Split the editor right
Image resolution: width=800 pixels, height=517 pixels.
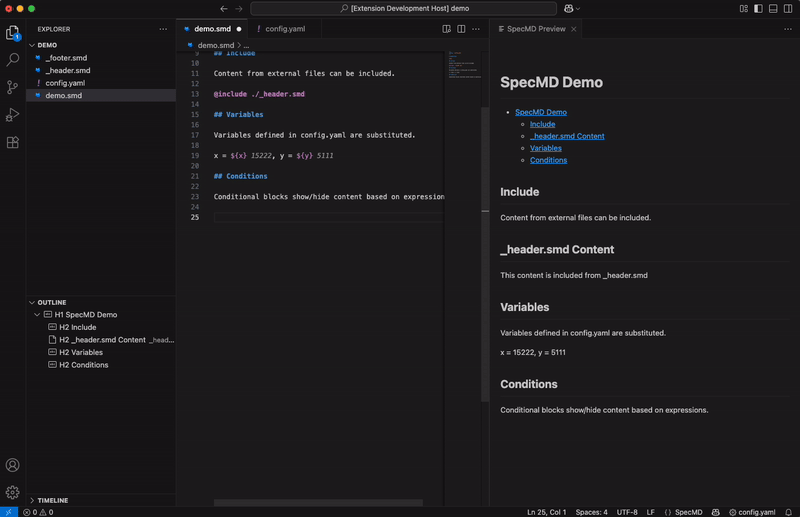point(461,29)
